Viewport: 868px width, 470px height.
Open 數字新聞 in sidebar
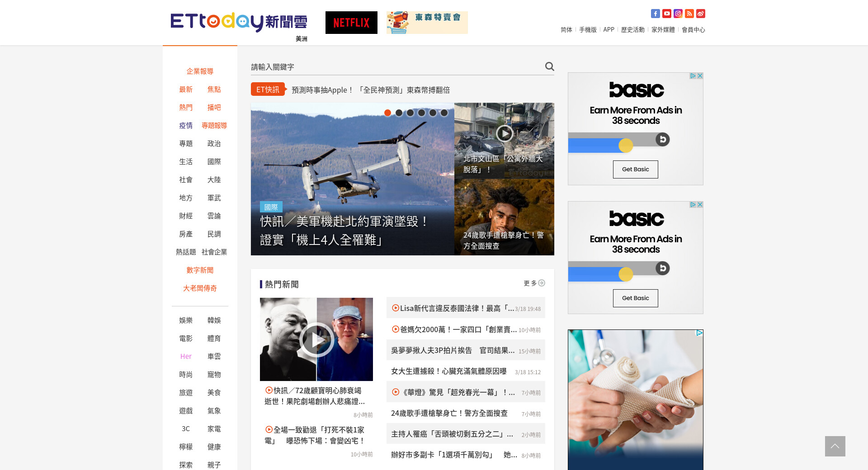pyautogui.click(x=200, y=270)
